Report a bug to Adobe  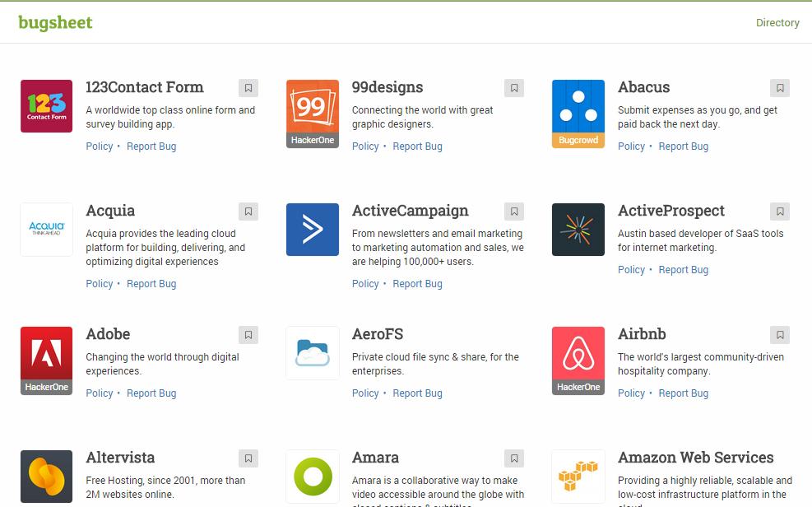[x=151, y=393]
